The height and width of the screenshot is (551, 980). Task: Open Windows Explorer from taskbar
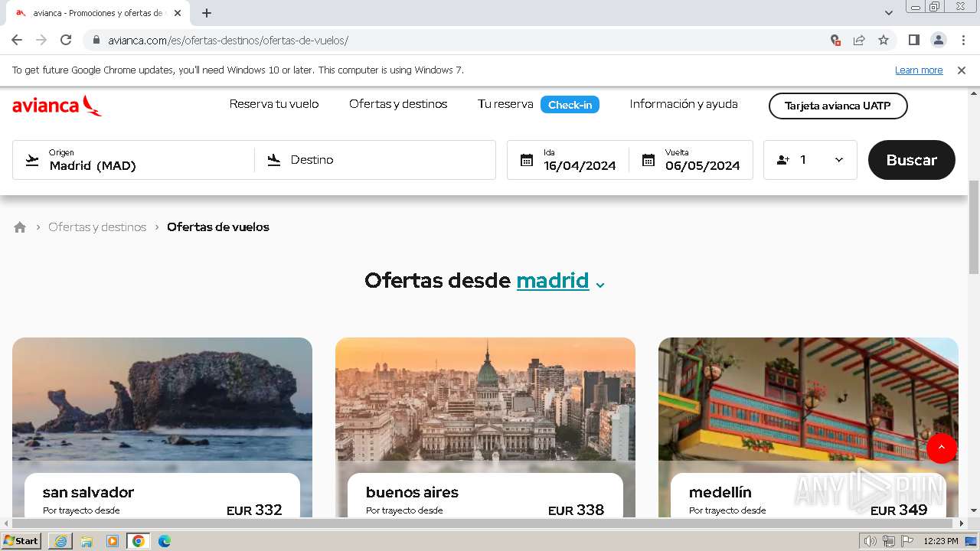pyautogui.click(x=87, y=541)
